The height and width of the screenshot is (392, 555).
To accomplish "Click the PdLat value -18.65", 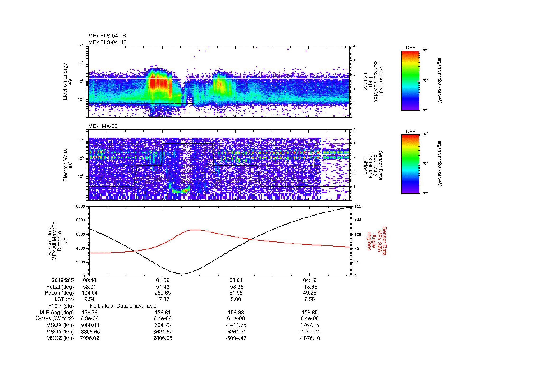I will click(310, 287).
